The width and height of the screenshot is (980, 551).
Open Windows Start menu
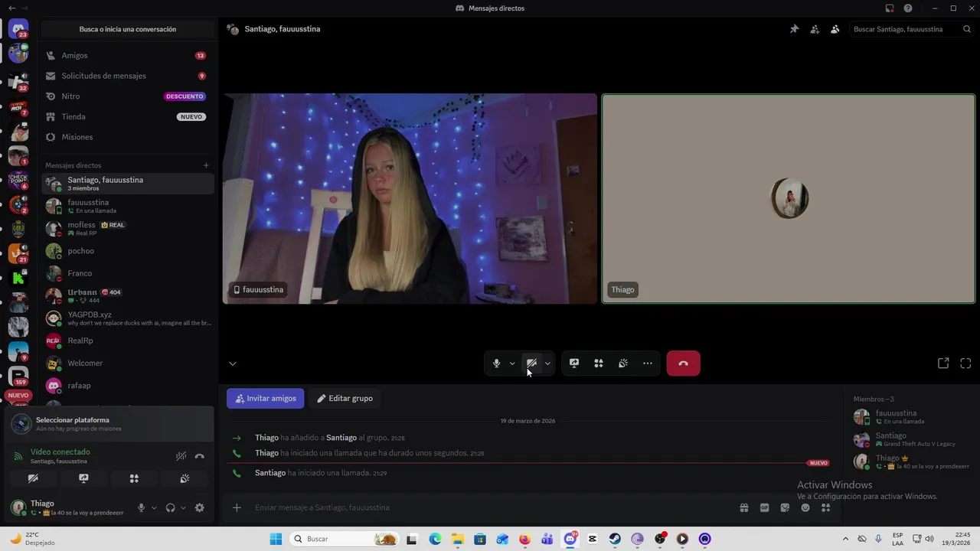coord(276,539)
